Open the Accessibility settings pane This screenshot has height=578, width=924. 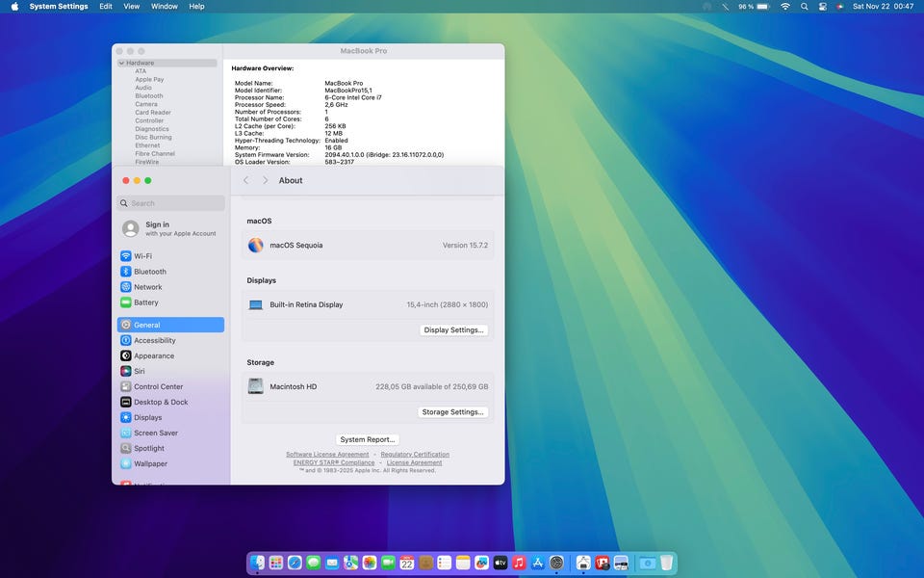pos(154,340)
